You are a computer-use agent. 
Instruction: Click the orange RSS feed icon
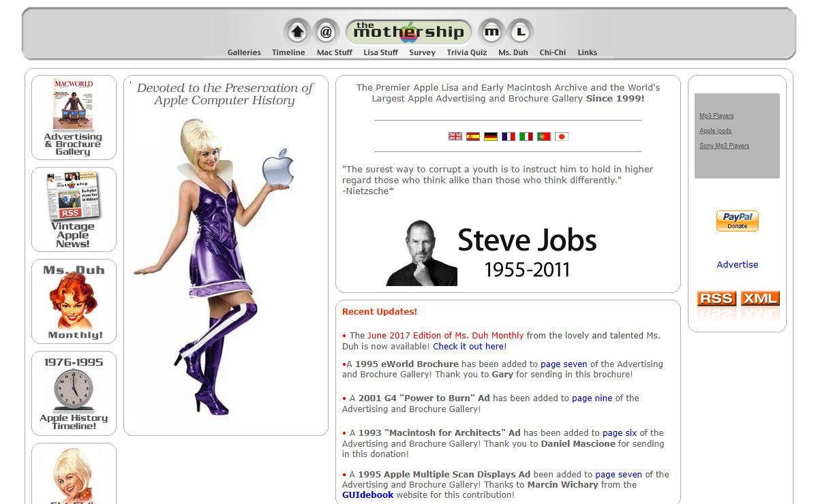(x=716, y=298)
